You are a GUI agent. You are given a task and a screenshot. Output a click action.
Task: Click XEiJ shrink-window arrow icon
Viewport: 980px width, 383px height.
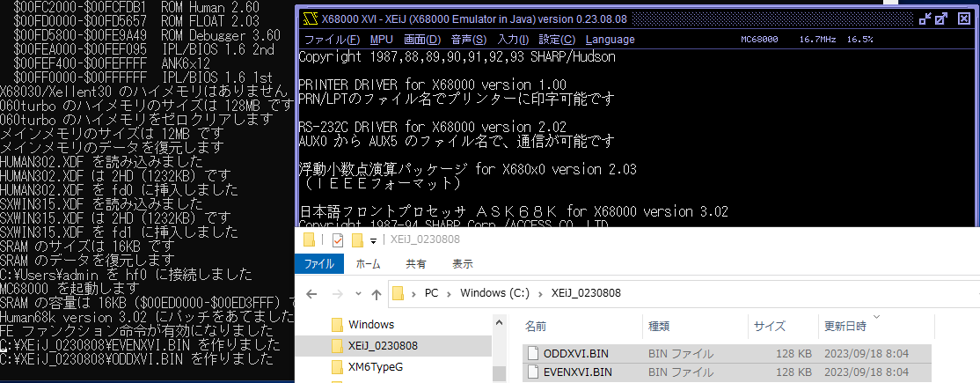[925, 18]
